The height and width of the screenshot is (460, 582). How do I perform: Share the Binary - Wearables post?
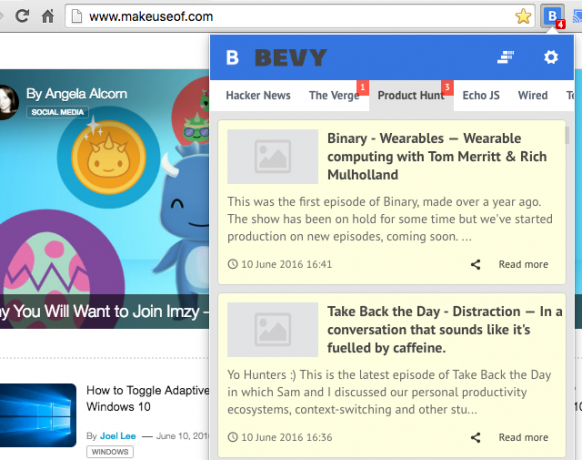click(x=475, y=264)
